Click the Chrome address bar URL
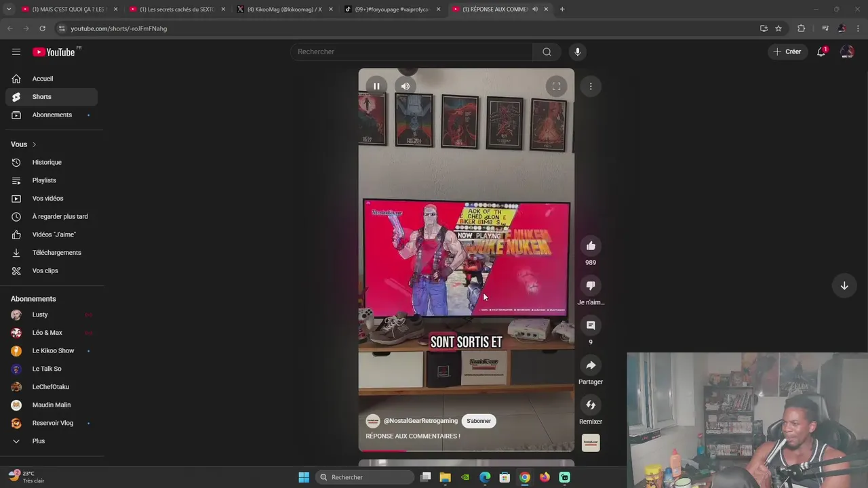The image size is (868, 488). click(x=119, y=28)
